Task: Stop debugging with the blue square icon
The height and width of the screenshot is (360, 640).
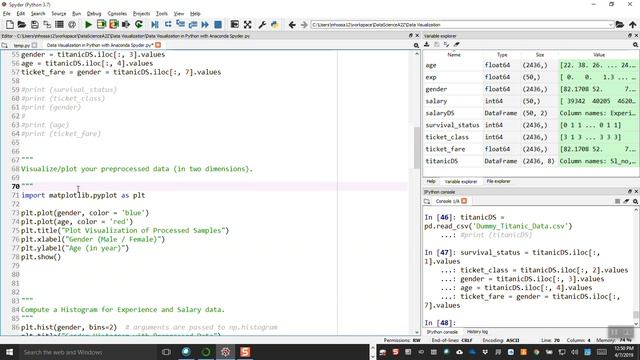Action: 218,24
